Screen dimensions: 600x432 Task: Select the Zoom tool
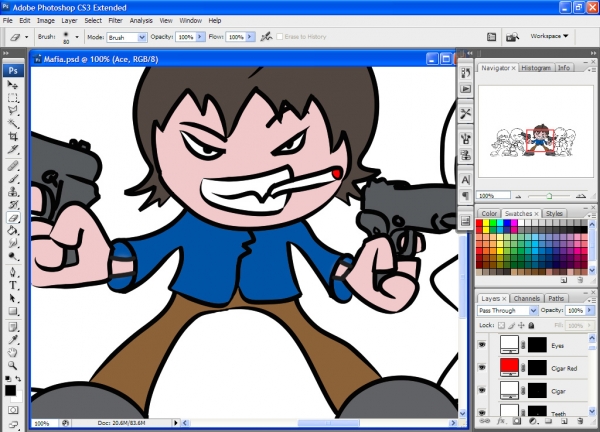13,365
